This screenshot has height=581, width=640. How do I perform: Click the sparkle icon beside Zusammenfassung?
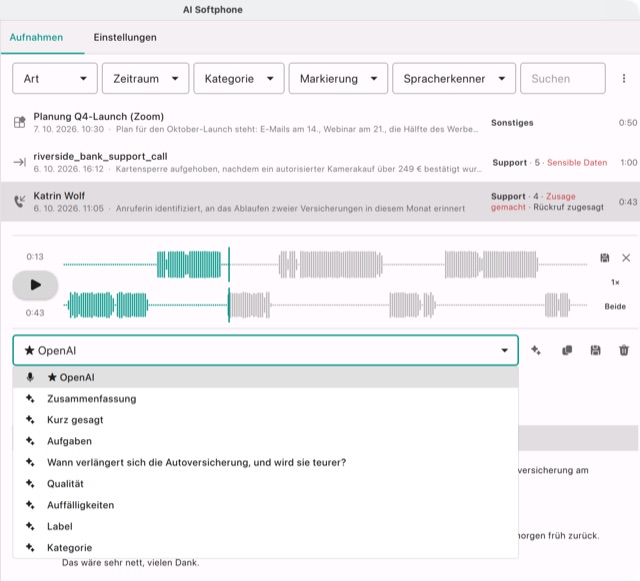point(30,398)
